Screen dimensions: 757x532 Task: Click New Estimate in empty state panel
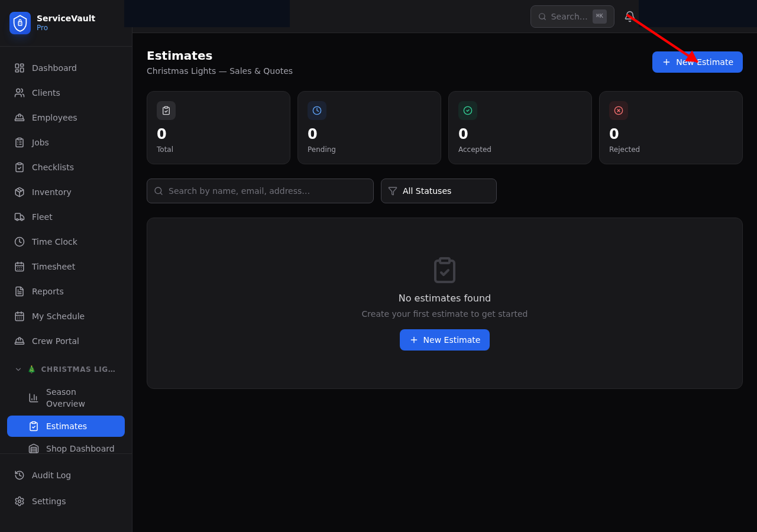445,340
